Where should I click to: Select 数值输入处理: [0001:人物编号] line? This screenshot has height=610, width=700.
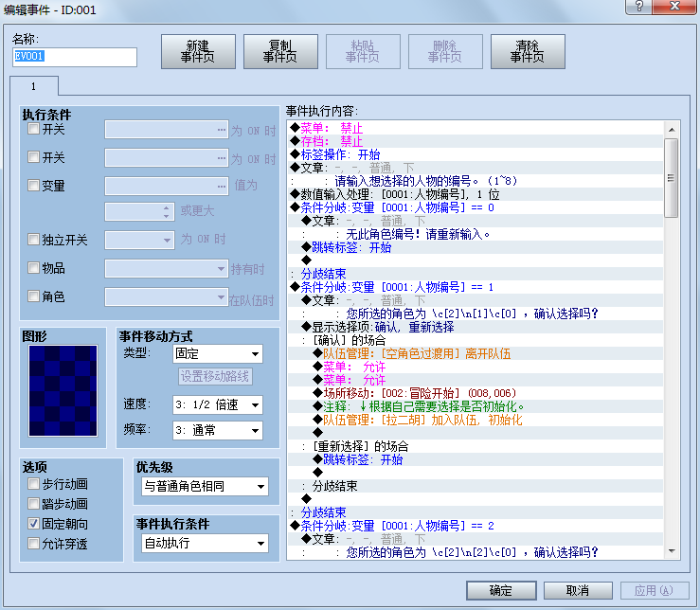pos(476,194)
